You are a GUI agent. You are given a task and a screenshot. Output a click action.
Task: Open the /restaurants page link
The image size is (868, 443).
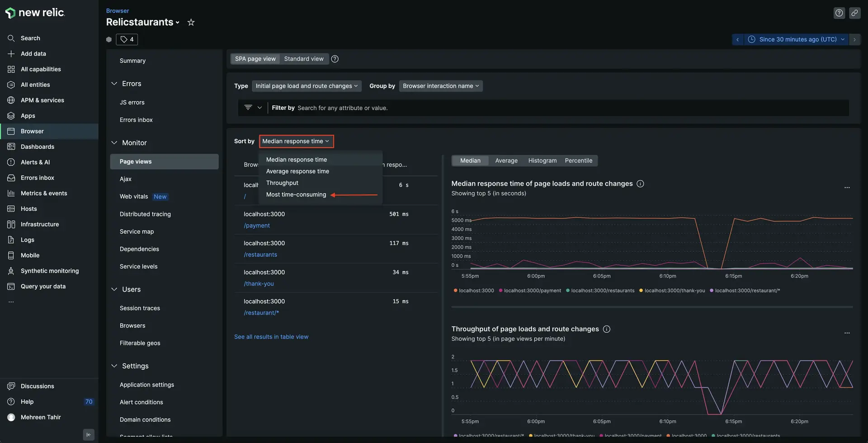pos(260,255)
